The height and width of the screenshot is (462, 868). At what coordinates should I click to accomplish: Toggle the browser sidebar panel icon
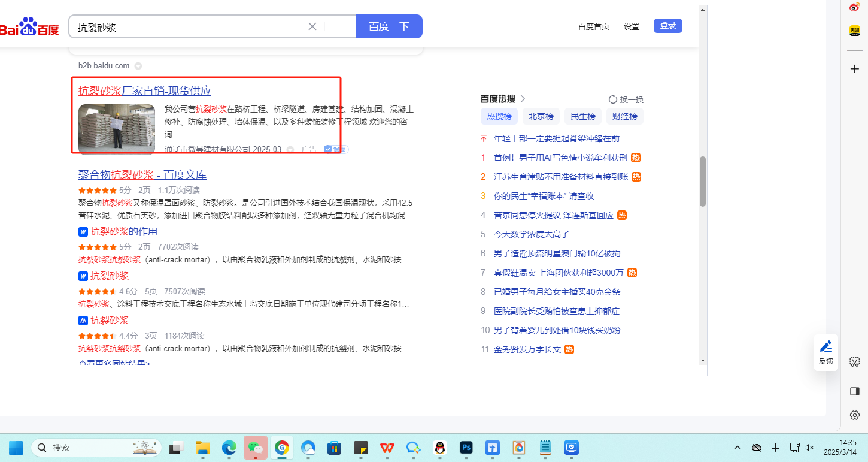pos(855,391)
